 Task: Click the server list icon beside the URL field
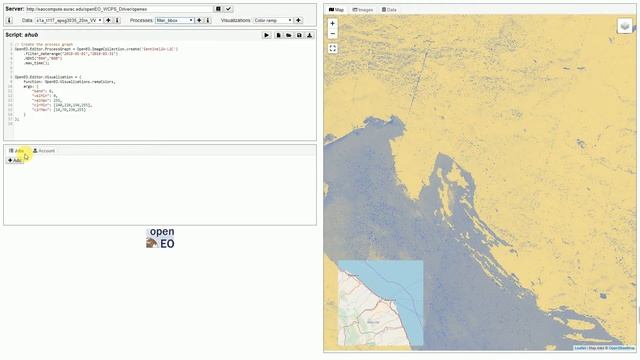(x=218, y=9)
